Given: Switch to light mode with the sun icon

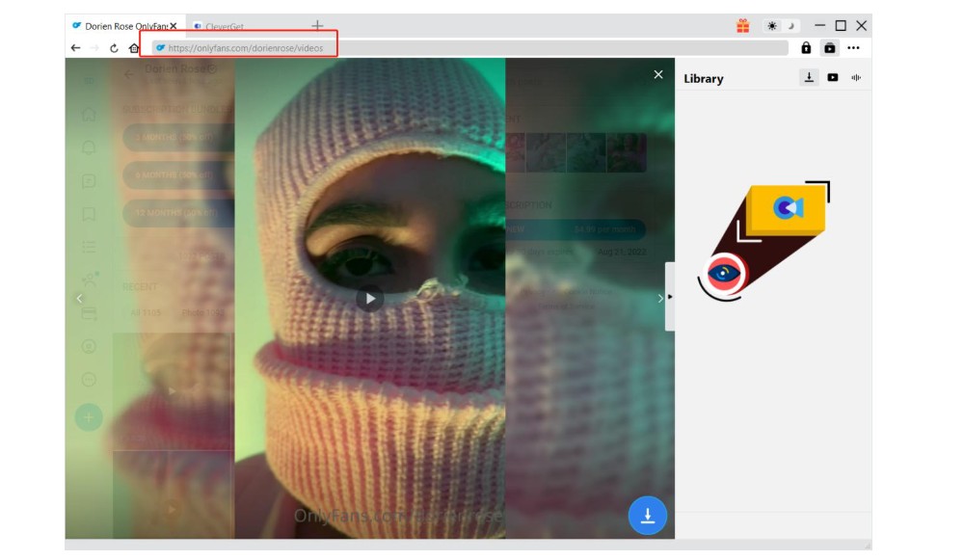Looking at the screenshot, I should [772, 26].
